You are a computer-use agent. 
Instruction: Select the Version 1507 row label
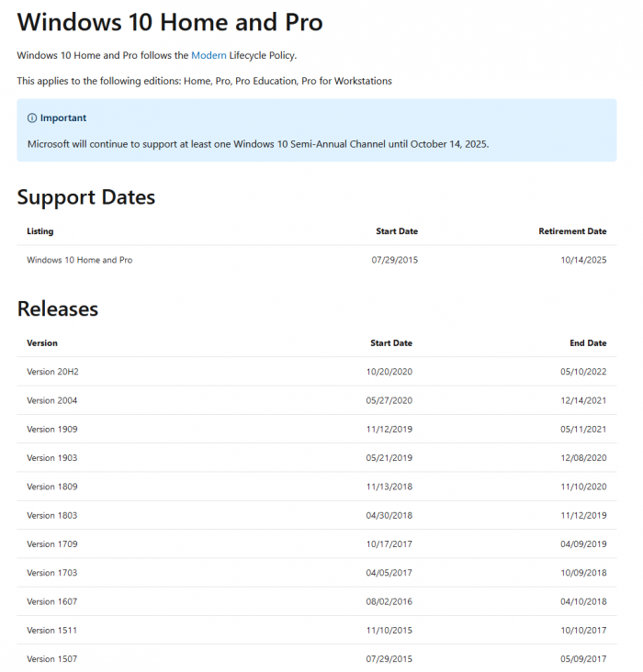pos(59,659)
